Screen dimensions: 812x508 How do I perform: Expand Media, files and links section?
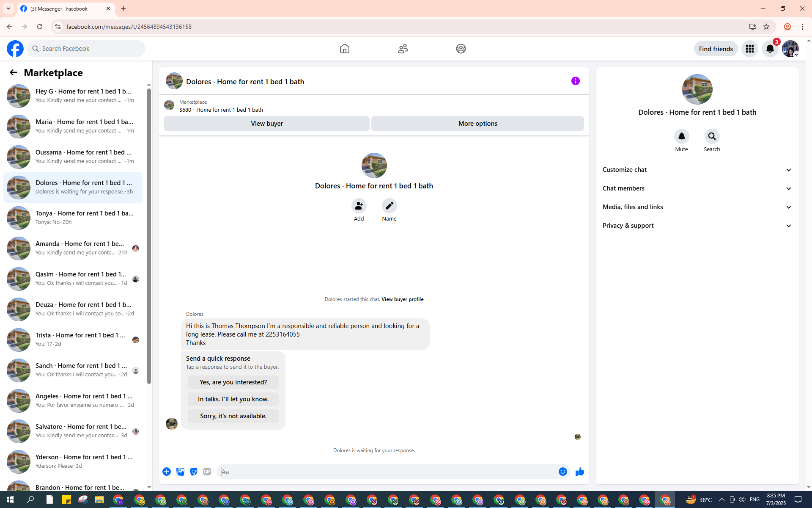tap(697, 207)
